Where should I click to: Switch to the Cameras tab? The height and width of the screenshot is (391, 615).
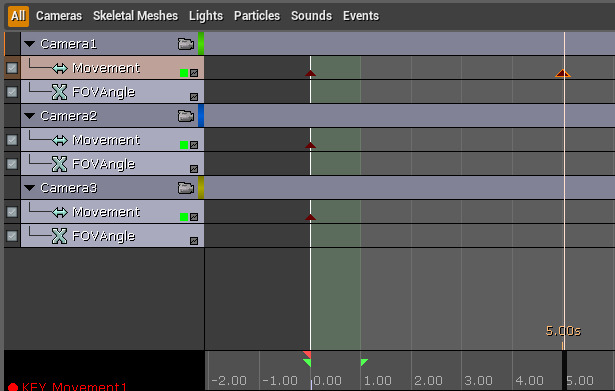(59, 16)
